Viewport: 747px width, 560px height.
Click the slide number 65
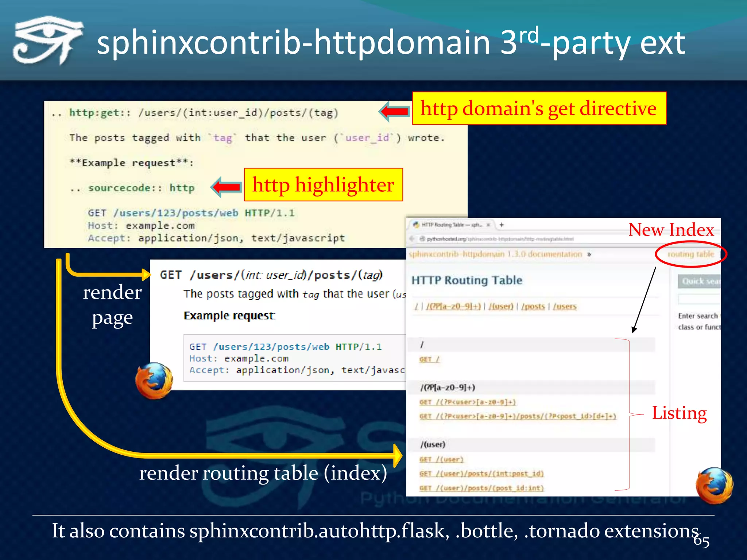[701, 541]
